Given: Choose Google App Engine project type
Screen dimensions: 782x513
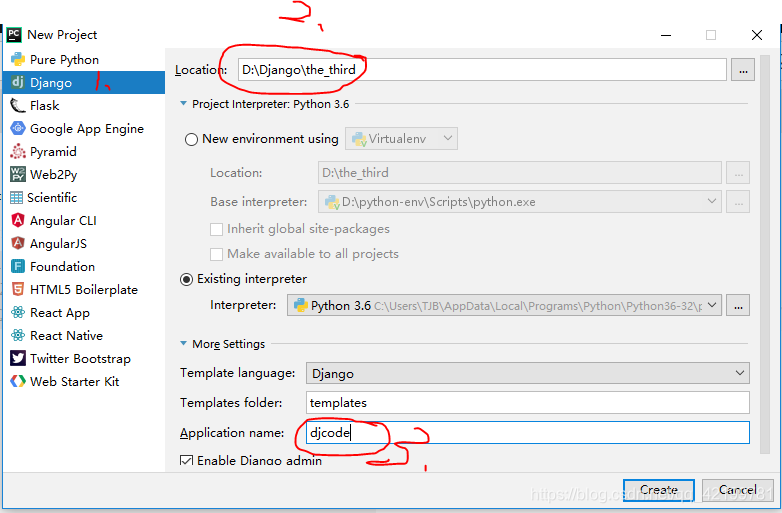Looking at the screenshot, I should click(x=84, y=129).
